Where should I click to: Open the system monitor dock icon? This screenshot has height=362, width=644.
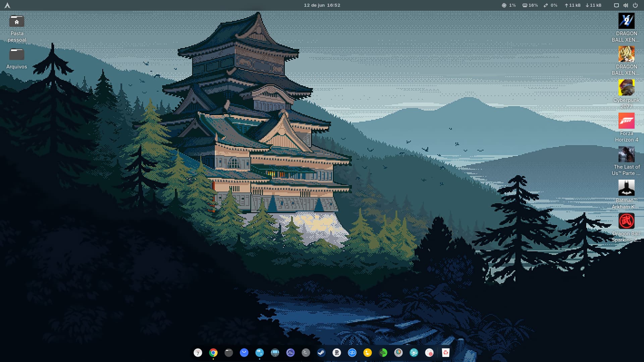(x=290, y=353)
